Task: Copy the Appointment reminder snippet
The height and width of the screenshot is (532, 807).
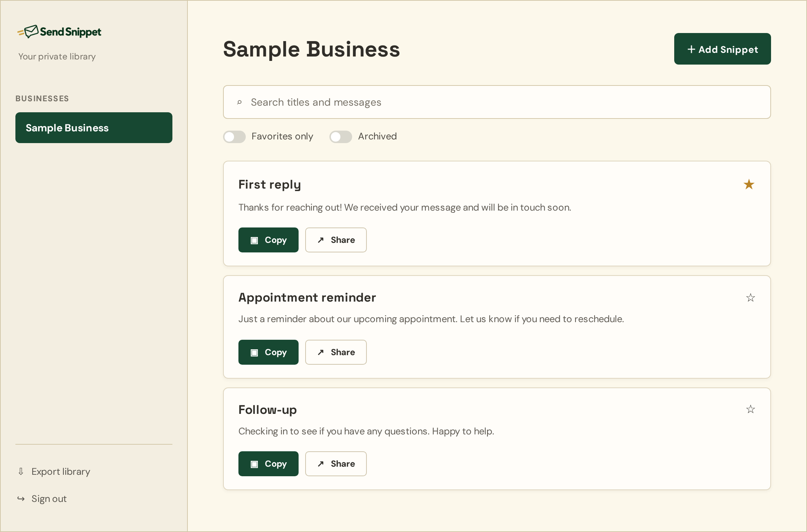Action: pyautogui.click(x=269, y=352)
